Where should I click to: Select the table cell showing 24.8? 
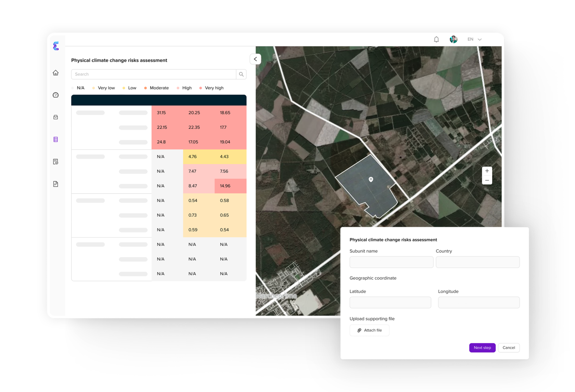click(167, 142)
